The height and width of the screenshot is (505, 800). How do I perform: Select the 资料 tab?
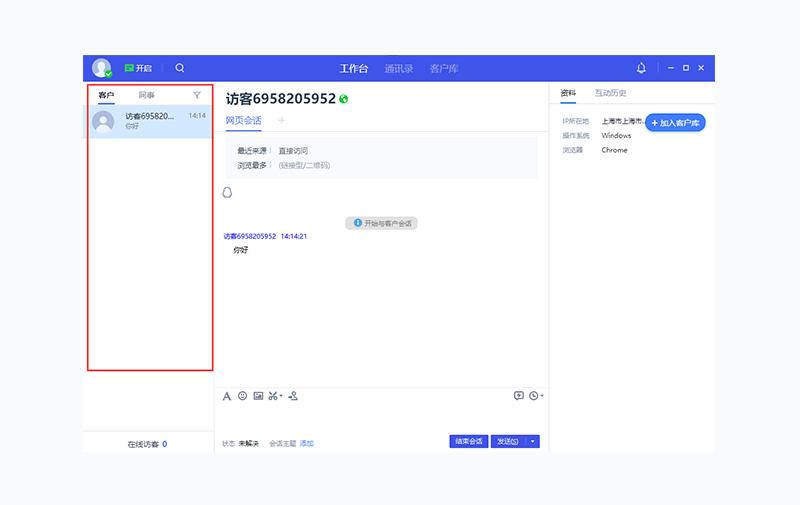click(x=568, y=93)
